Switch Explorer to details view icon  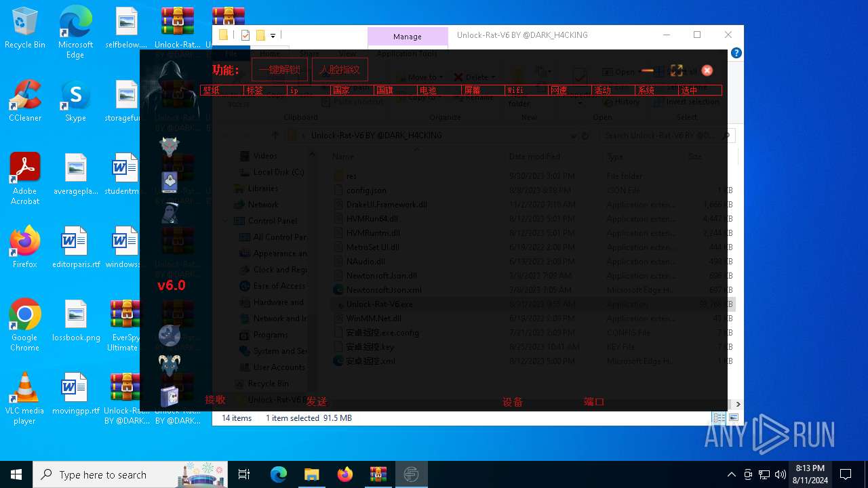tap(718, 418)
